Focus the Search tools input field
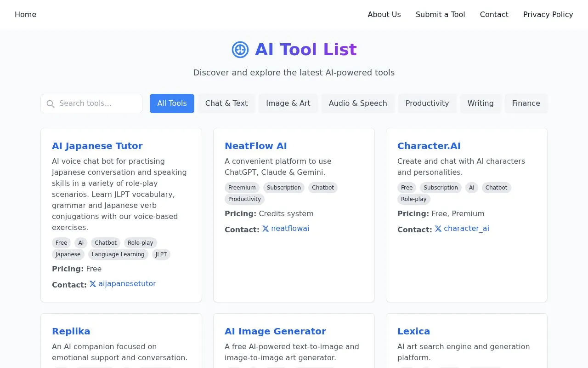 [91, 103]
